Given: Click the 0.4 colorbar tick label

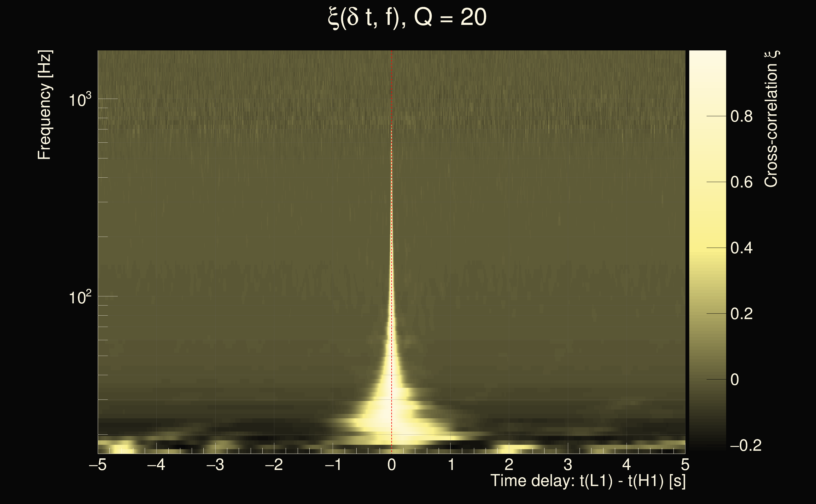Looking at the screenshot, I should click(x=741, y=248).
